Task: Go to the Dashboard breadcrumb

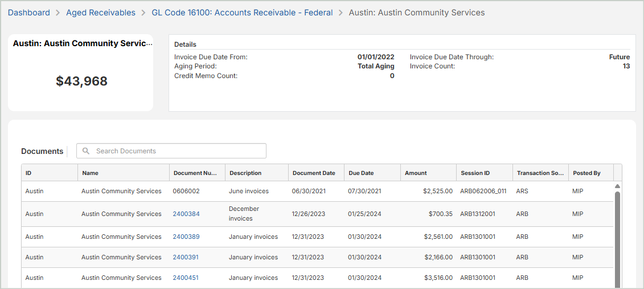Action: tap(29, 13)
